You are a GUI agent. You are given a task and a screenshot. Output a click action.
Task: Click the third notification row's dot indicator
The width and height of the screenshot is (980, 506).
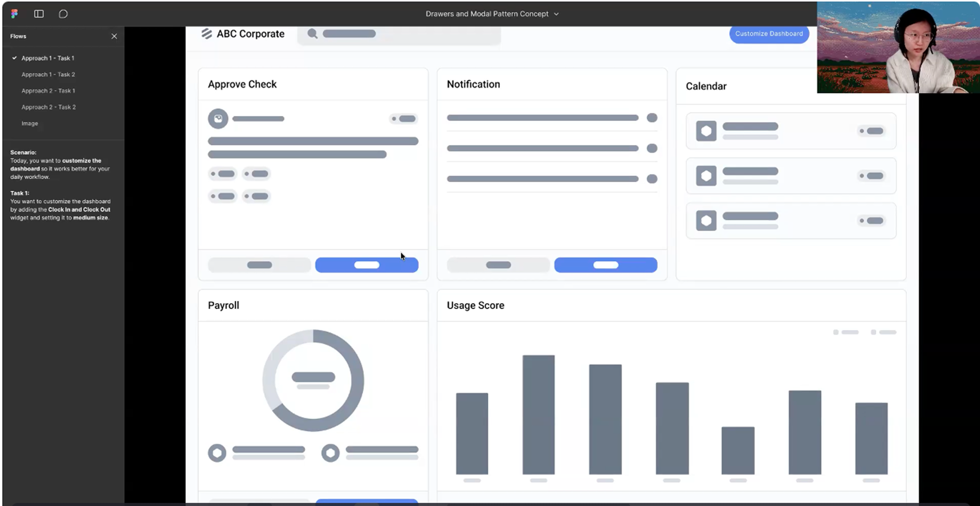click(x=652, y=179)
